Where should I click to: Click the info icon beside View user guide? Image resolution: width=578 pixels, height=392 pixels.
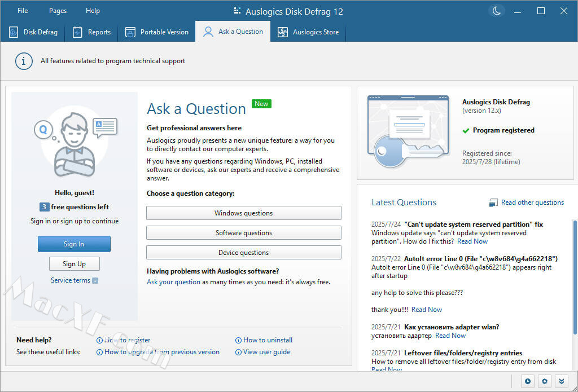coord(239,352)
